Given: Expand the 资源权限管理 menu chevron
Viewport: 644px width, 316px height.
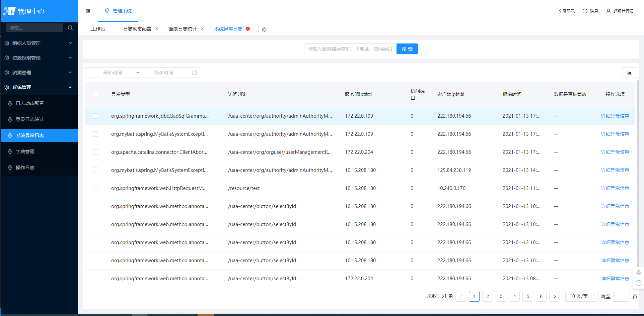Looking at the screenshot, I should (x=70, y=58).
